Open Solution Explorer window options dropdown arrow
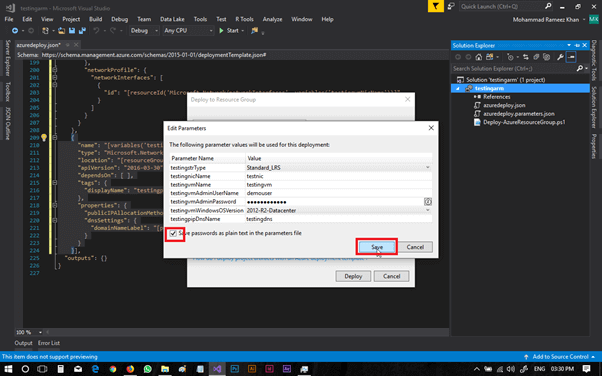This screenshot has width=602, height=376. click(x=569, y=45)
